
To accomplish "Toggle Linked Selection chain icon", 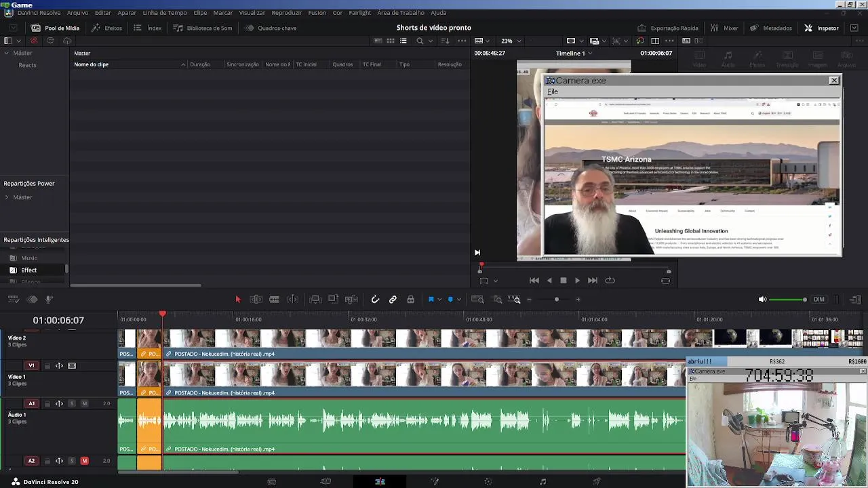I will [393, 300].
